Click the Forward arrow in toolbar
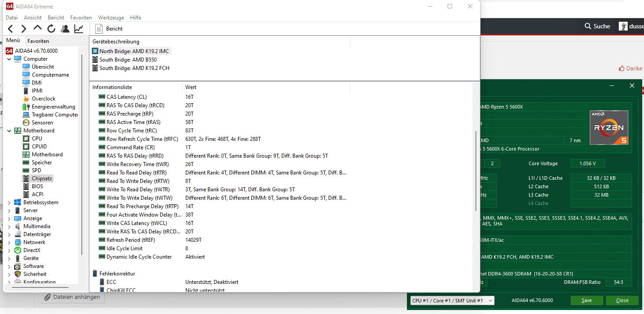Image resolution: width=644 pixels, height=314 pixels. coord(24,29)
